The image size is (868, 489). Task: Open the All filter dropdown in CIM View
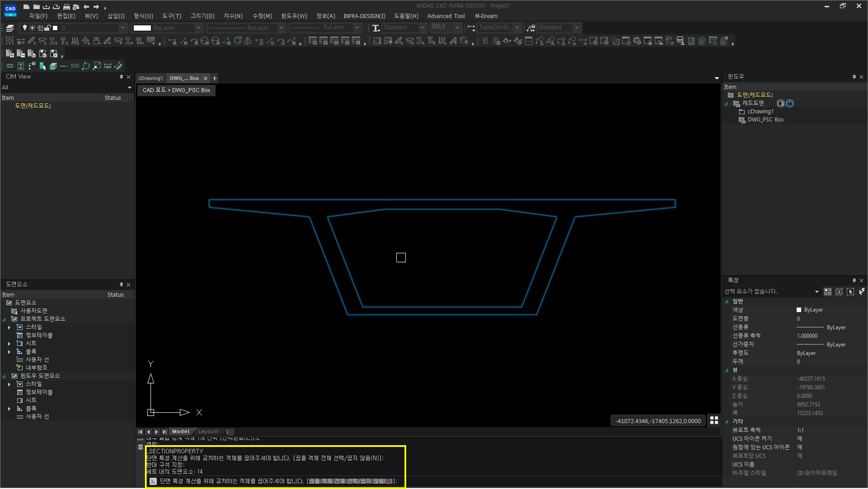[129, 88]
